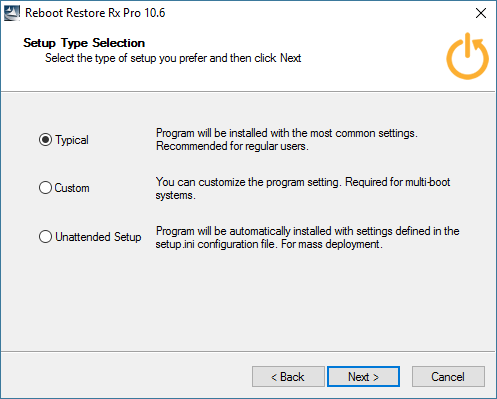Click the Reboot Restore Rx title bar icon
497x399 pixels.
click(x=12, y=13)
